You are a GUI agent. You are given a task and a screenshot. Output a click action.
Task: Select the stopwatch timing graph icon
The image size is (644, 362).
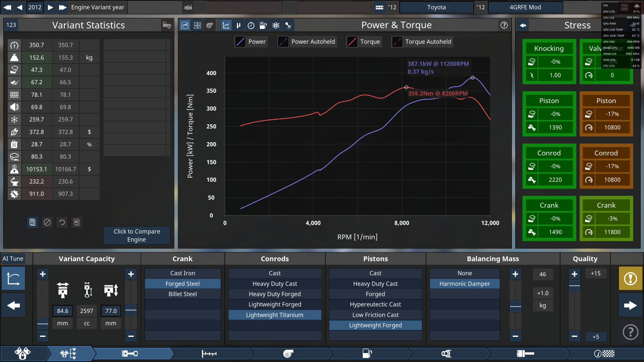pyautogui.click(x=251, y=25)
